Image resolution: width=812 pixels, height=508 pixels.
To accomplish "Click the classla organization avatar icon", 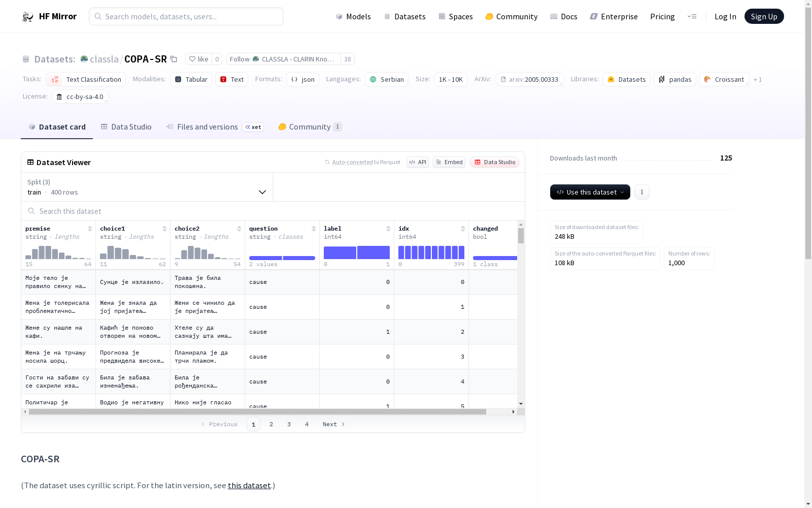I will [x=84, y=59].
